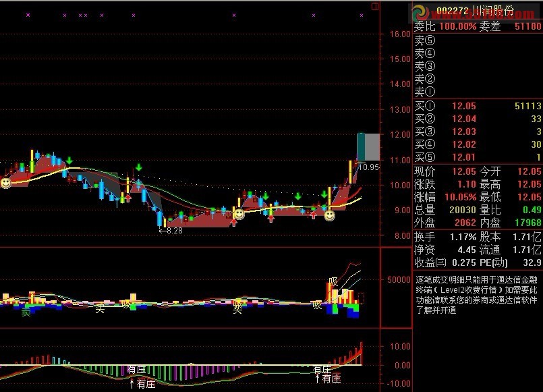
Task: Select the 买③ bid price 12.03
Action: (x=464, y=132)
